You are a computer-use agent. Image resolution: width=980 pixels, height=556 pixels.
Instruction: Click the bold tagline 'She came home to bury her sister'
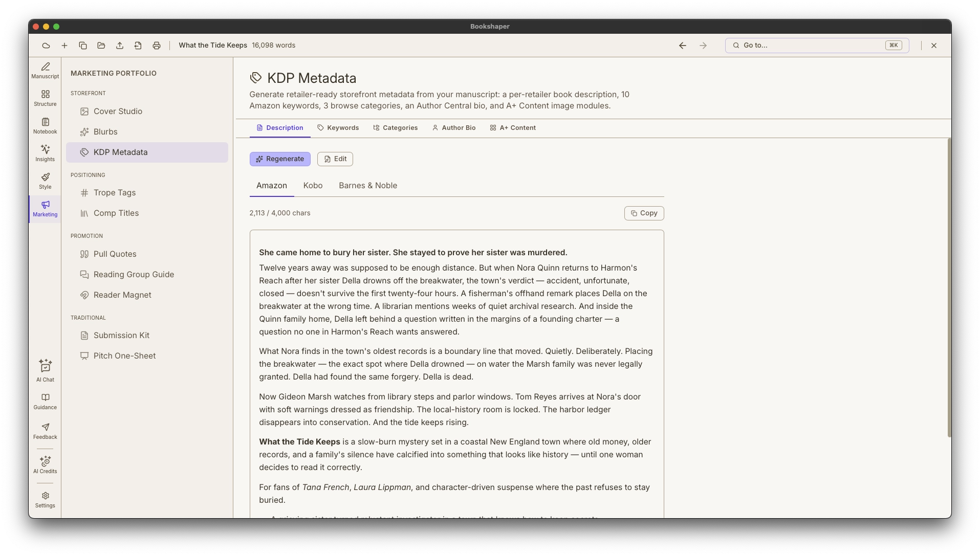point(324,253)
